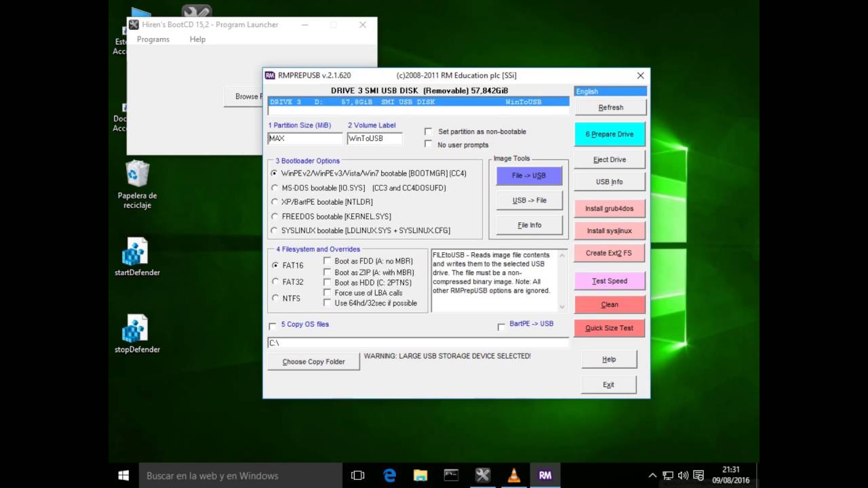Viewport: 868px width, 488px height.
Task: Enable Force use of LBA calls
Action: coord(328,293)
